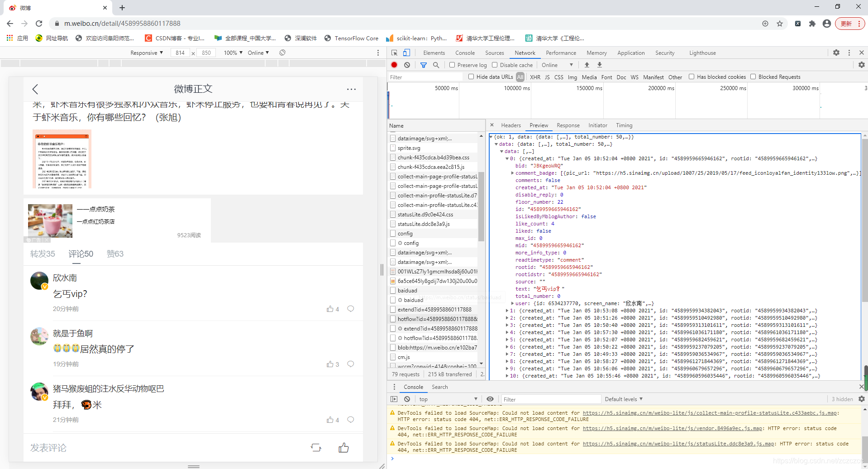Open console settings gear
Viewport: 868px width, 469px height.
click(x=861, y=399)
